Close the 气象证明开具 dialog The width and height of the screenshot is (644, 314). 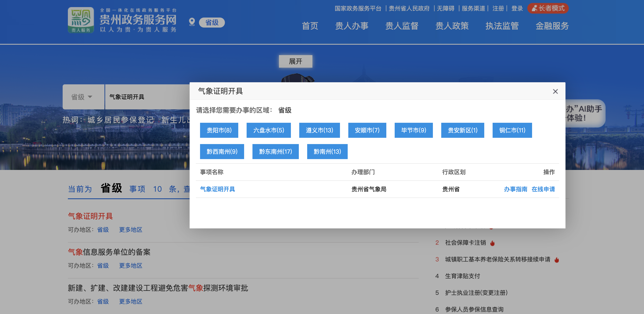pyautogui.click(x=555, y=91)
